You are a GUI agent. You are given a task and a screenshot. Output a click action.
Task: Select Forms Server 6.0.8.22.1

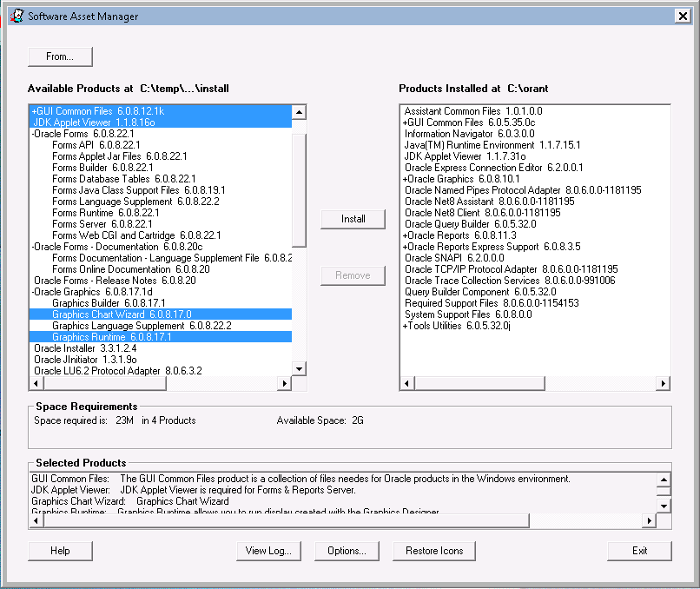coord(102,224)
